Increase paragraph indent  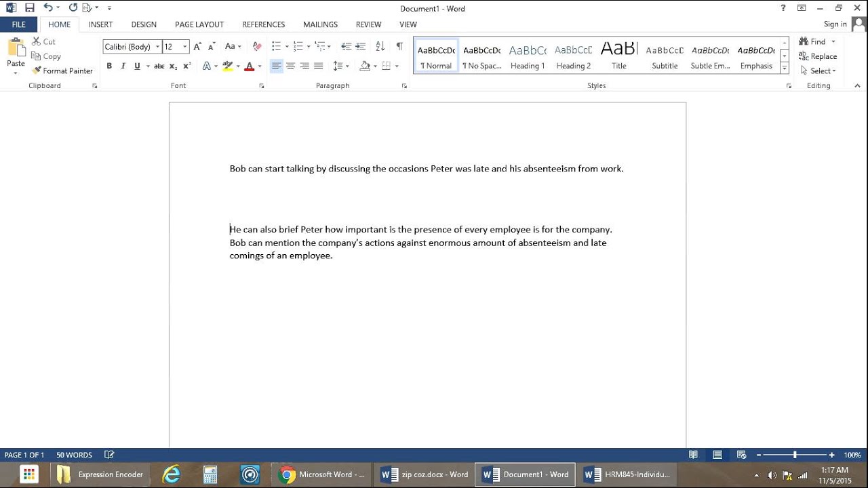click(x=361, y=47)
